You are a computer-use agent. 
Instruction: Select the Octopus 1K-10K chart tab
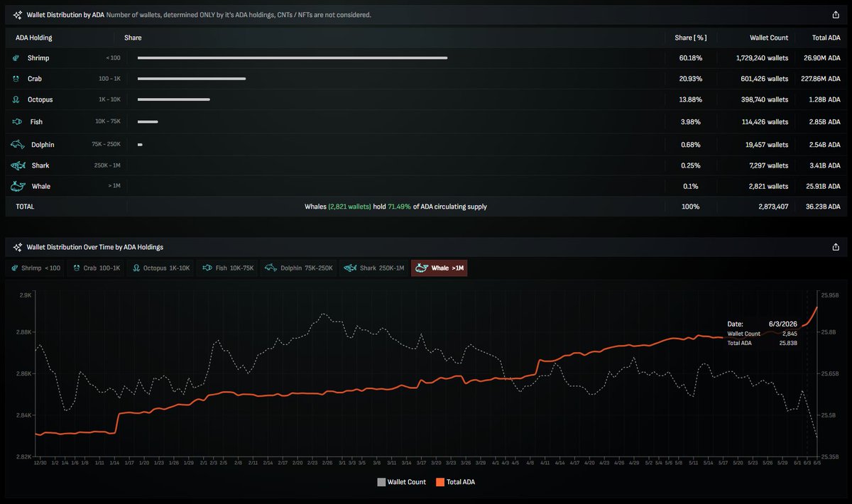point(160,268)
